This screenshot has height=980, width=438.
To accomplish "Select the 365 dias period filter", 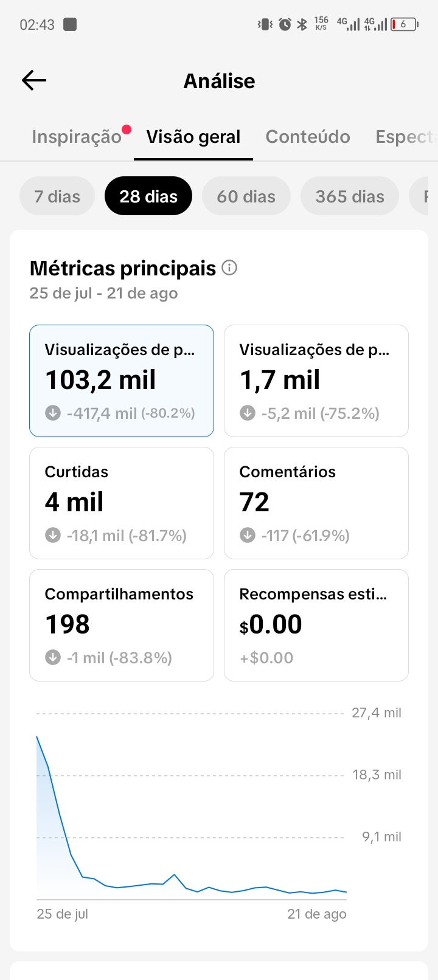I will [x=350, y=196].
